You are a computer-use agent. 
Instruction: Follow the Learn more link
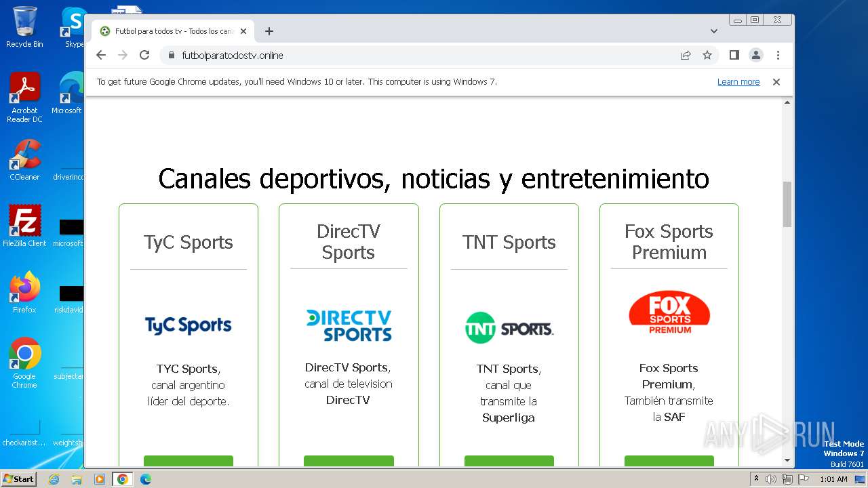[x=738, y=81]
